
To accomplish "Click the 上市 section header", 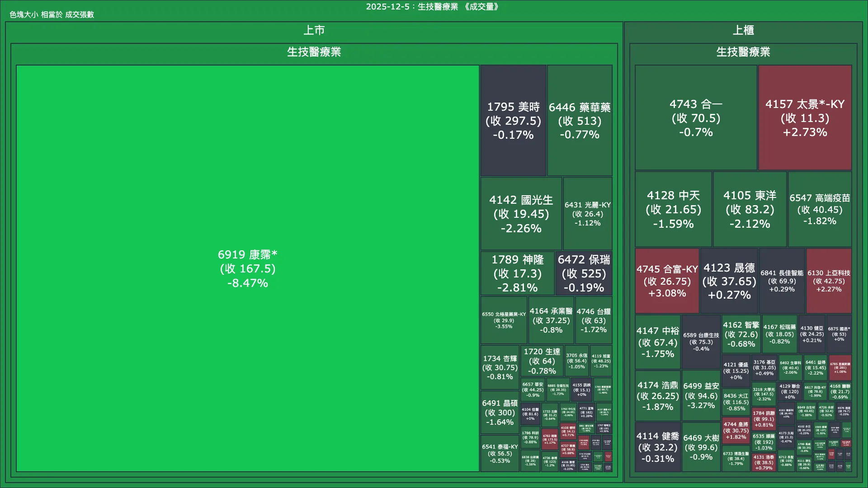I will [x=314, y=30].
